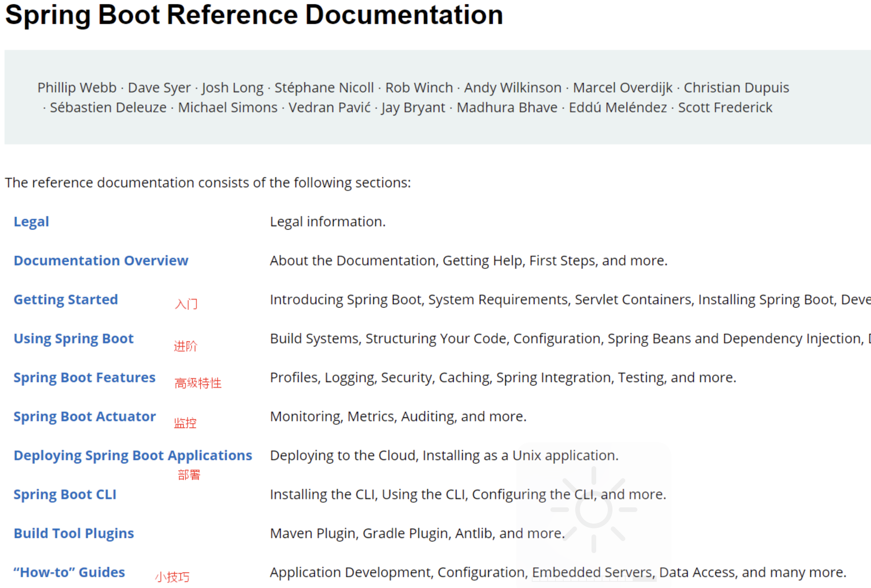Image resolution: width=871 pixels, height=588 pixels.
Task: Click the 'Application Development, Configuration, Embedded Servers' description
Action: [x=558, y=573]
